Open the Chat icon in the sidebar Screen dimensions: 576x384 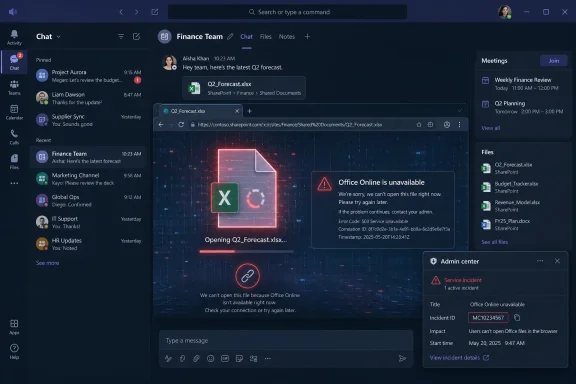(x=14, y=62)
